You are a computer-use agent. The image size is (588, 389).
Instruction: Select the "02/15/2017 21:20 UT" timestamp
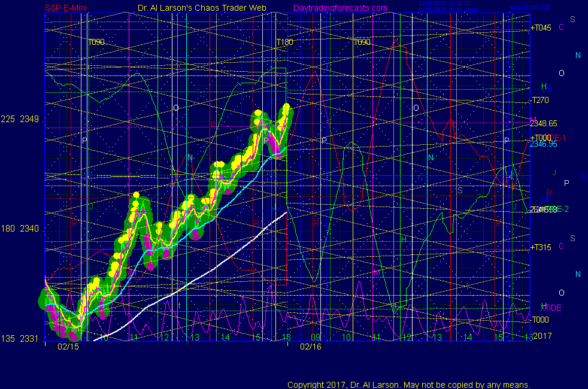445,4
